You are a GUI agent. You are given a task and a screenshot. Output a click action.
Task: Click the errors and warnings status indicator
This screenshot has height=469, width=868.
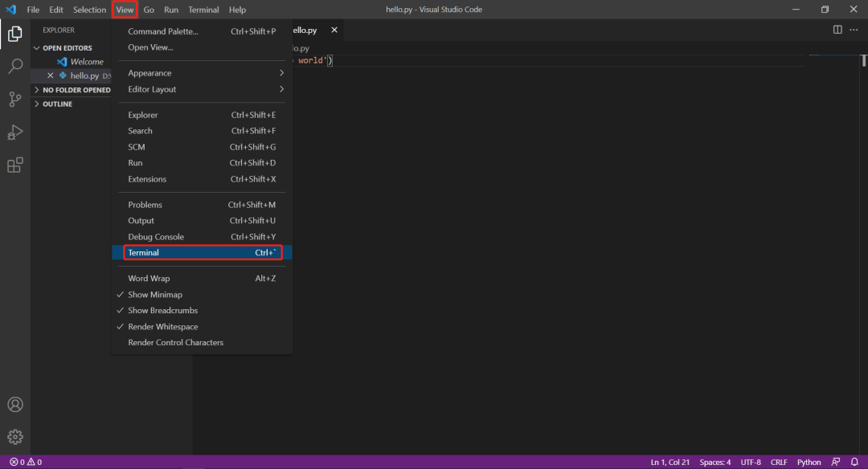(x=26, y=462)
